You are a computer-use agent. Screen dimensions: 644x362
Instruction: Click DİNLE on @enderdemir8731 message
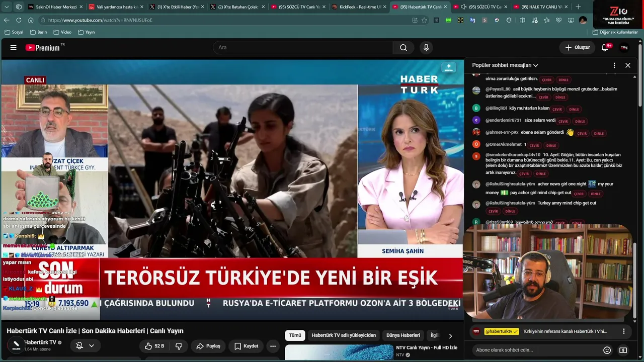tap(580, 121)
